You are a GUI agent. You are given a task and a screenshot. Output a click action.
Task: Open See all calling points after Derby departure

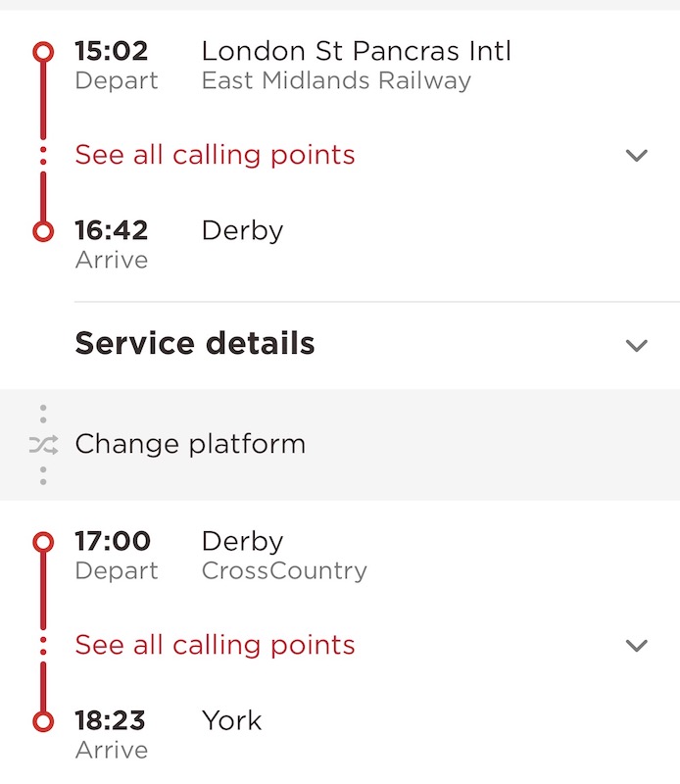[215, 645]
